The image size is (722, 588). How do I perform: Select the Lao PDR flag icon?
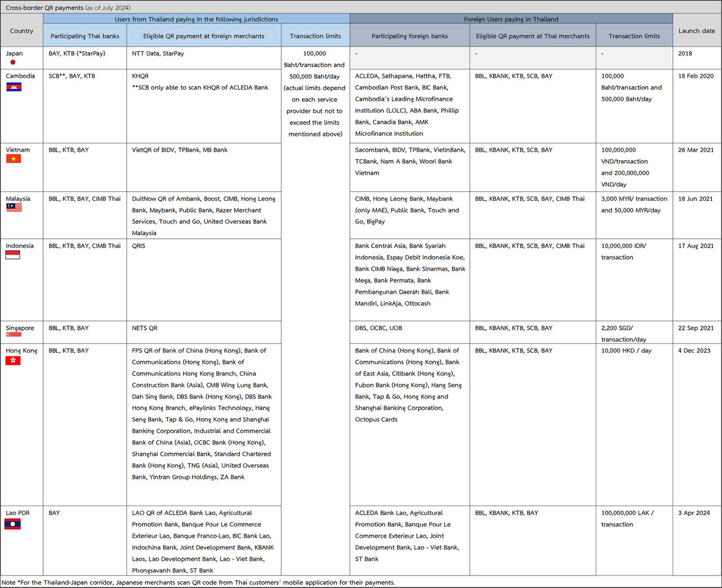12,524
